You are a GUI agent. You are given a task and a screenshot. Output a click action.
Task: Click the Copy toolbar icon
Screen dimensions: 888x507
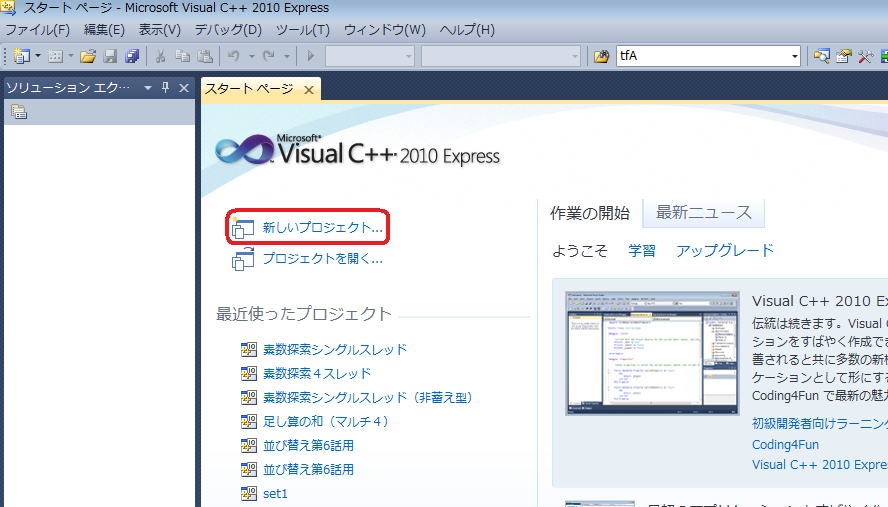click(182, 56)
